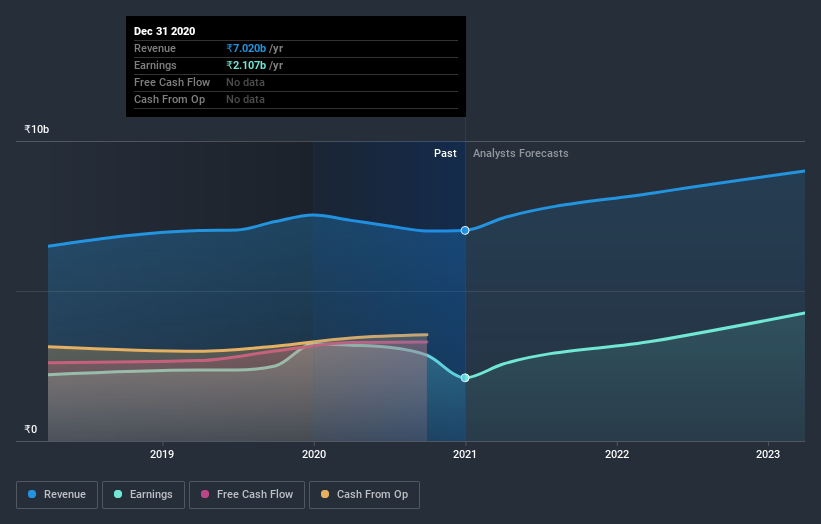Click the 2021 x-axis label

(465, 454)
